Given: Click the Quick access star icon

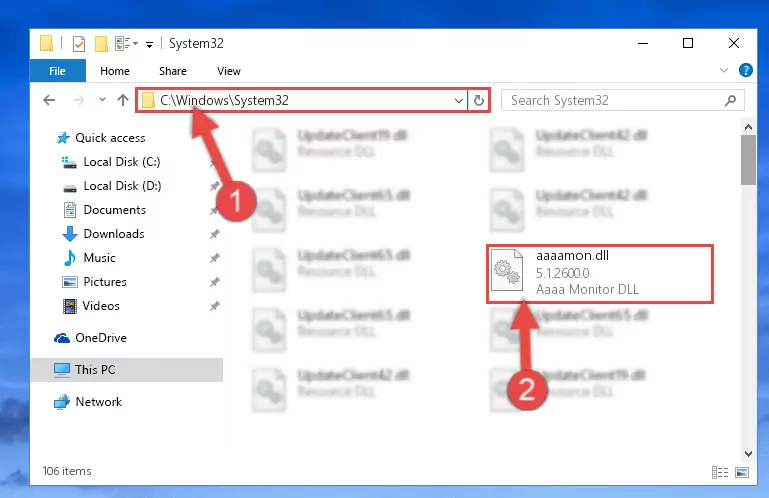Looking at the screenshot, I should click(63, 138).
